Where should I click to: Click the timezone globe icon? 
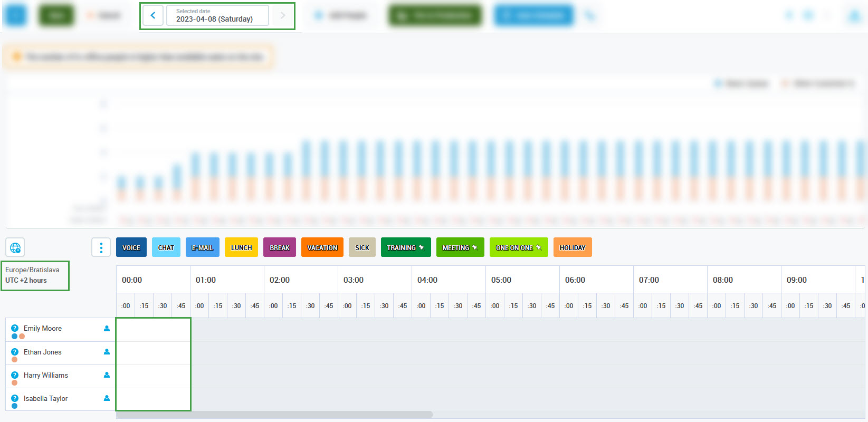click(15, 247)
